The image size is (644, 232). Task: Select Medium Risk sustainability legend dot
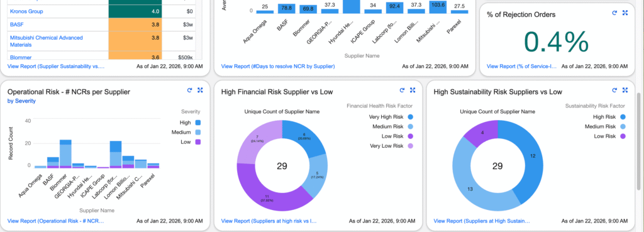623,127
